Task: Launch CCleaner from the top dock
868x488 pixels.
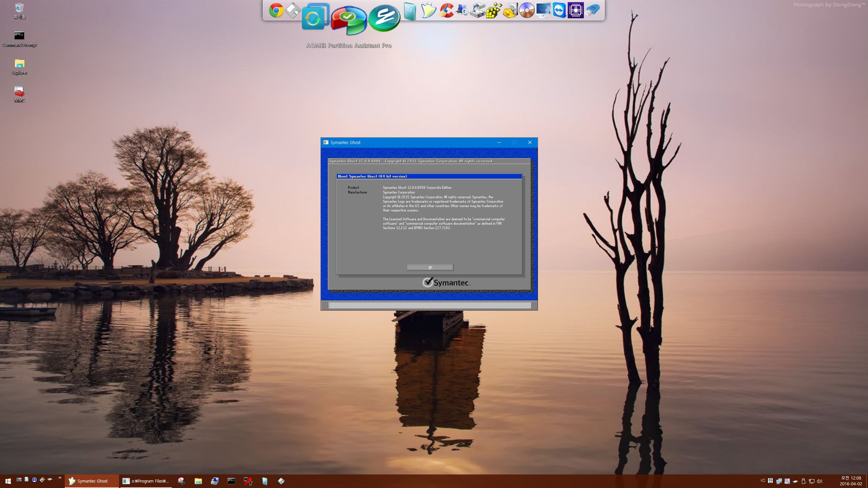Action: [446, 10]
